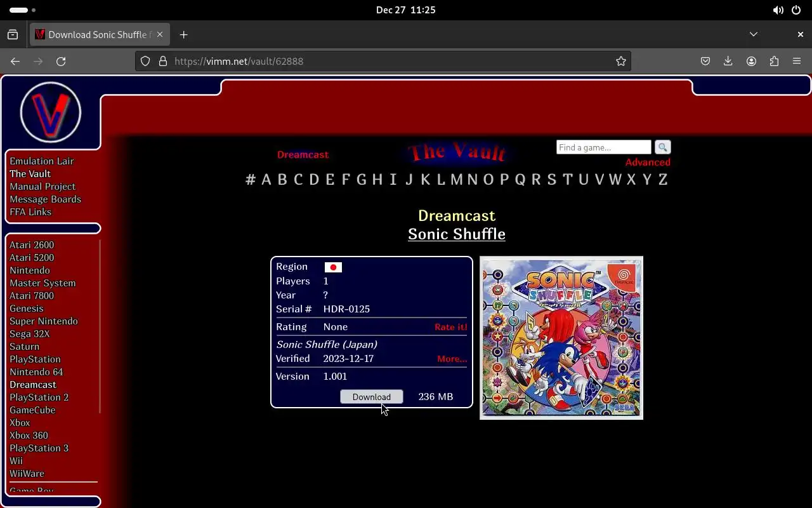
Task: Click the Dreamcast red link near The Vault
Action: point(303,154)
